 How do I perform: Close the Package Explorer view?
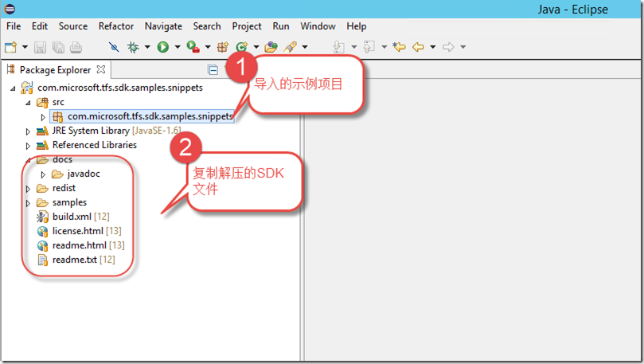[100, 69]
